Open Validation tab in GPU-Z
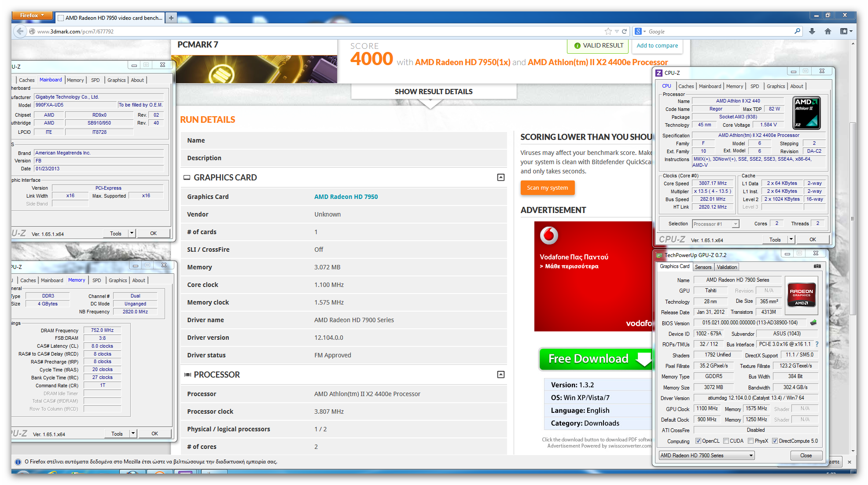 (x=727, y=267)
